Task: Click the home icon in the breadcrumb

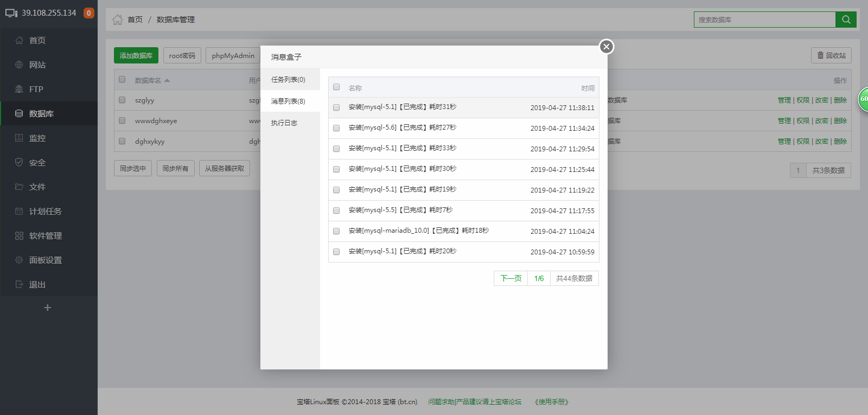Action: [118, 20]
